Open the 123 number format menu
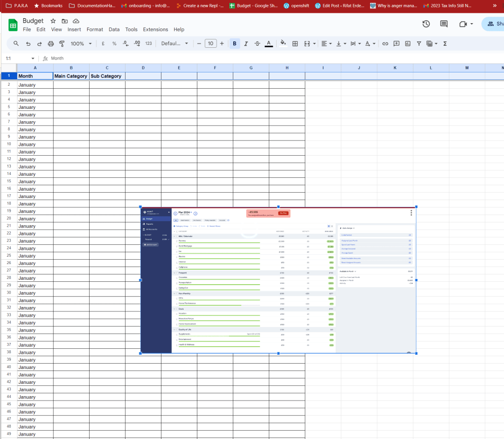504x439 pixels. (x=149, y=43)
